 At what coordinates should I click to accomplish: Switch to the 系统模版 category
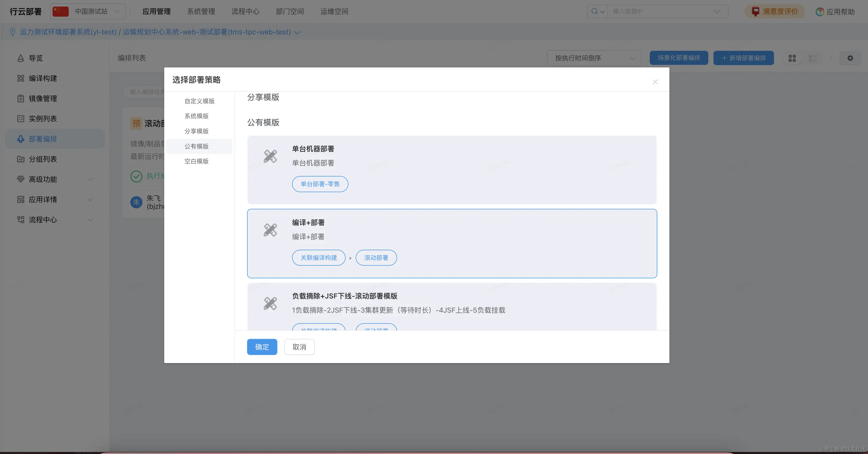point(196,116)
